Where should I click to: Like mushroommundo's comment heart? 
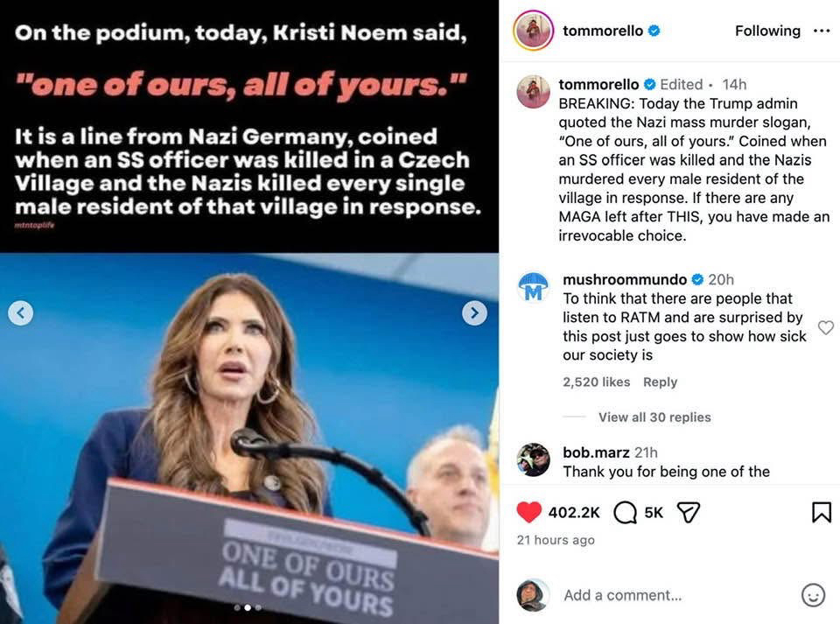click(x=825, y=327)
